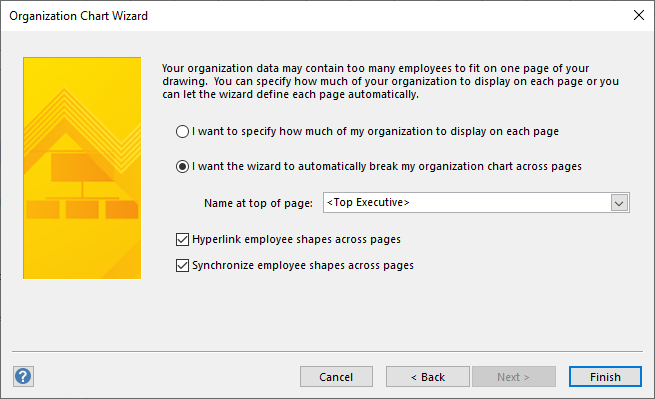
Task: Click 'Hyperlink employee shapes across pages' label text
Action: pos(296,239)
